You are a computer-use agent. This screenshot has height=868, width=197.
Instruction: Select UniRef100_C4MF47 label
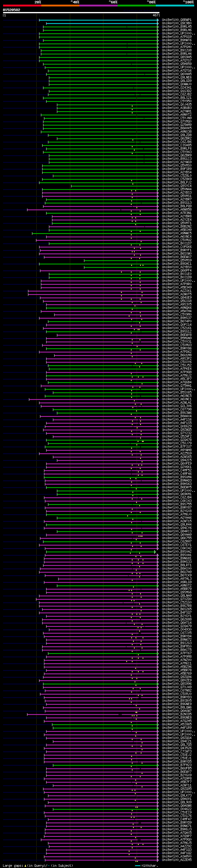pyautogui.click(x=176, y=819)
